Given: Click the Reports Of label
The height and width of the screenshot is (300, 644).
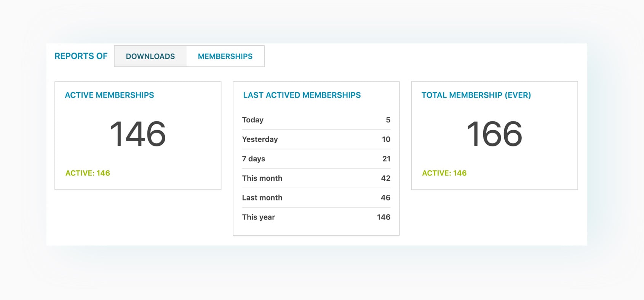Looking at the screenshot, I should coord(81,56).
